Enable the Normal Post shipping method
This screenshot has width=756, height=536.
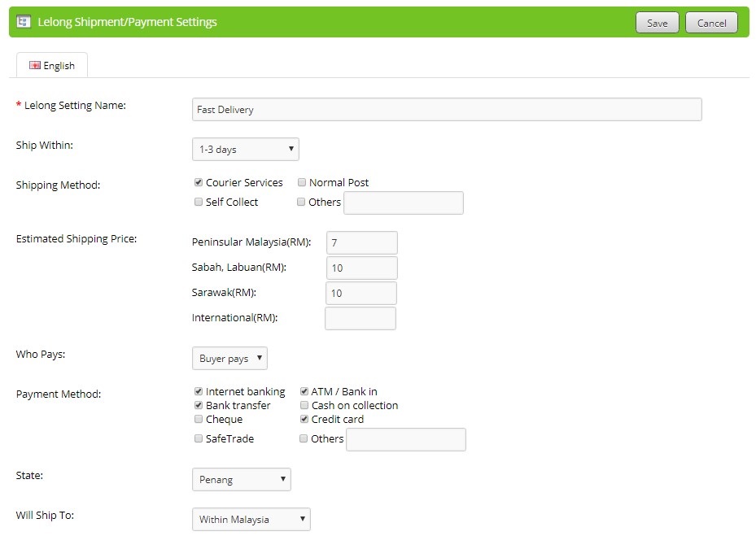(301, 182)
